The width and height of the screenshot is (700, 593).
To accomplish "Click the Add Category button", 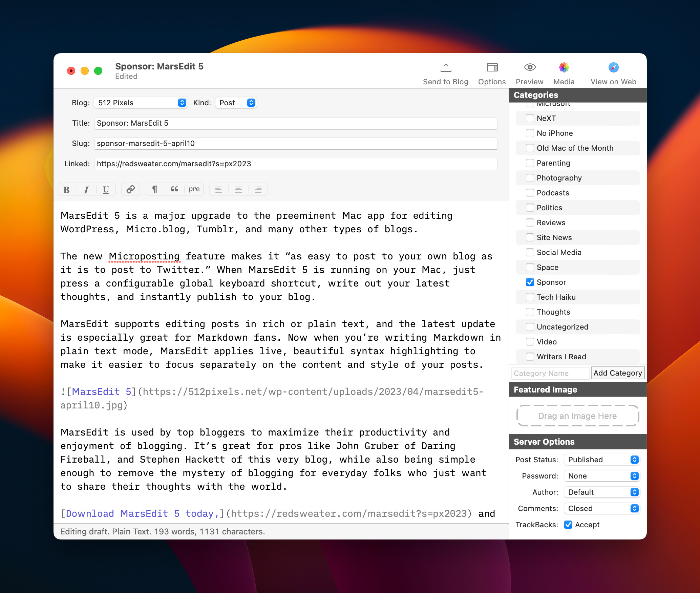I will (x=618, y=373).
